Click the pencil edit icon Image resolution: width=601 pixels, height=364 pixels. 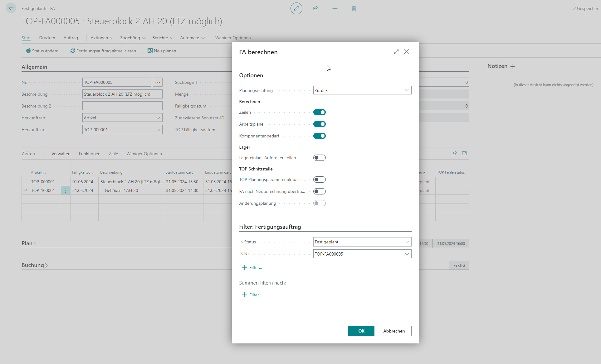[x=296, y=8]
